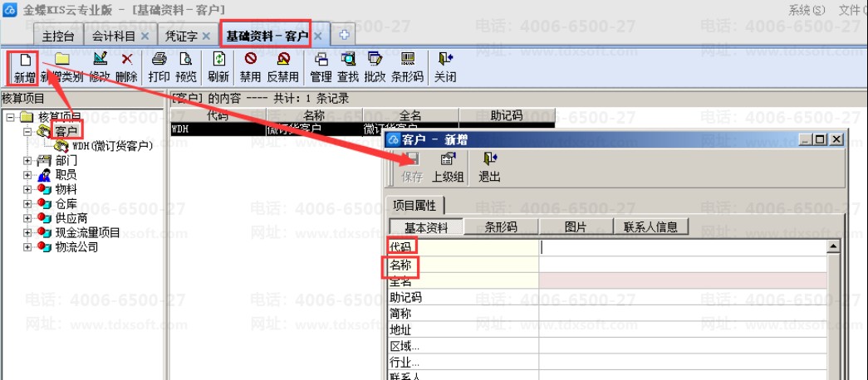Click the 刷新 (Refresh) toolbar icon
This screenshot has width=868, height=380.
219,59
